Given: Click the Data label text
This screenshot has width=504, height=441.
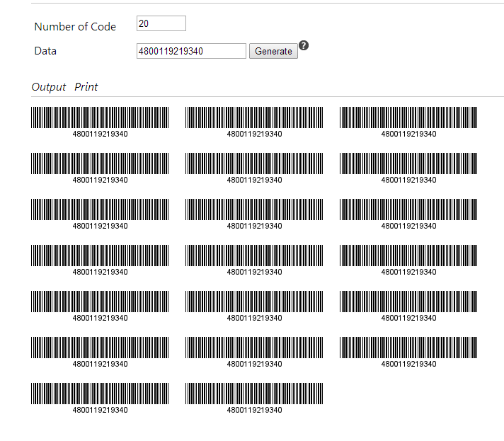Looking at the screenshot, I should [45, 51].
